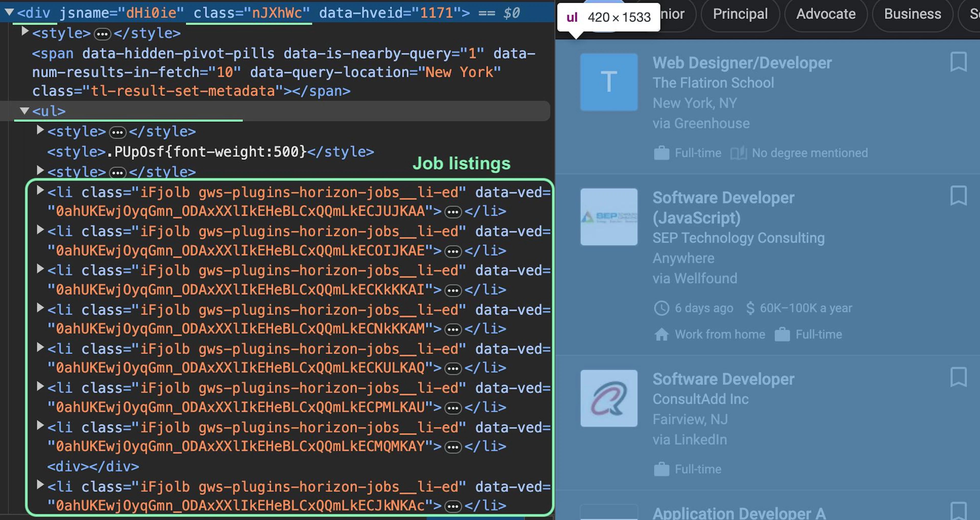Screen dimensions: 980x520
Task: Expand the first style element under the div
Action: click(25, 31)
